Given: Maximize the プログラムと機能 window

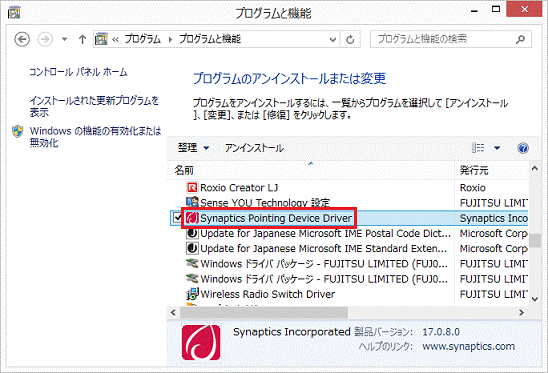Looking at the screenshot, I should click(x=496, y=9).
